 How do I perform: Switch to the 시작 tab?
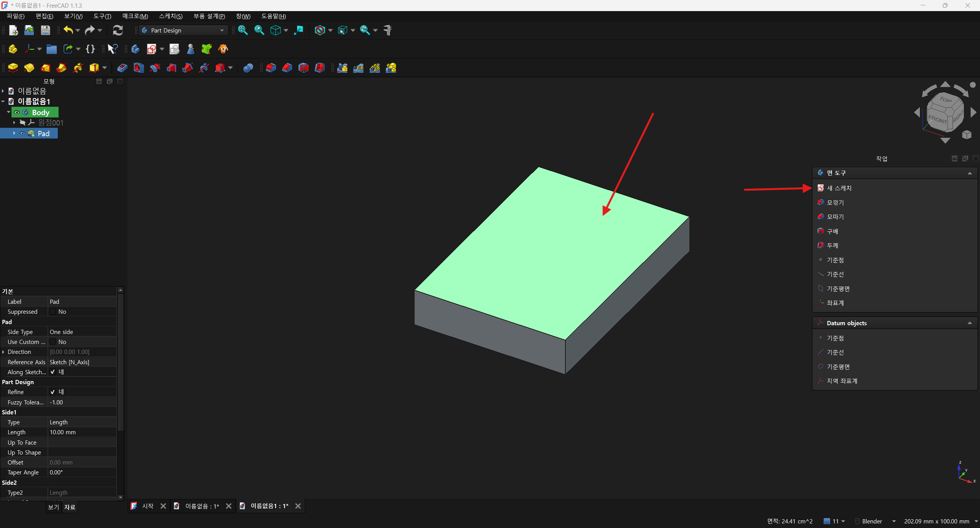coord(148,506)
